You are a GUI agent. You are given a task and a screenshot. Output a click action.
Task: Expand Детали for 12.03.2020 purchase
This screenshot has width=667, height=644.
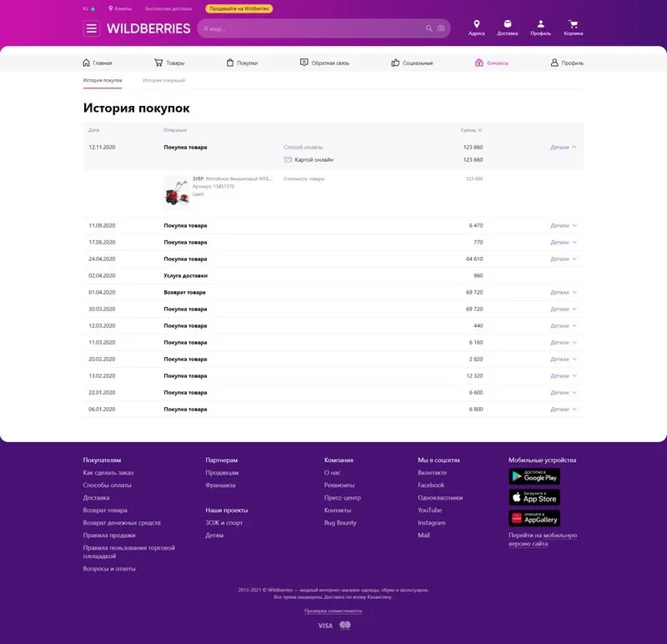click(x=564, y=325)
